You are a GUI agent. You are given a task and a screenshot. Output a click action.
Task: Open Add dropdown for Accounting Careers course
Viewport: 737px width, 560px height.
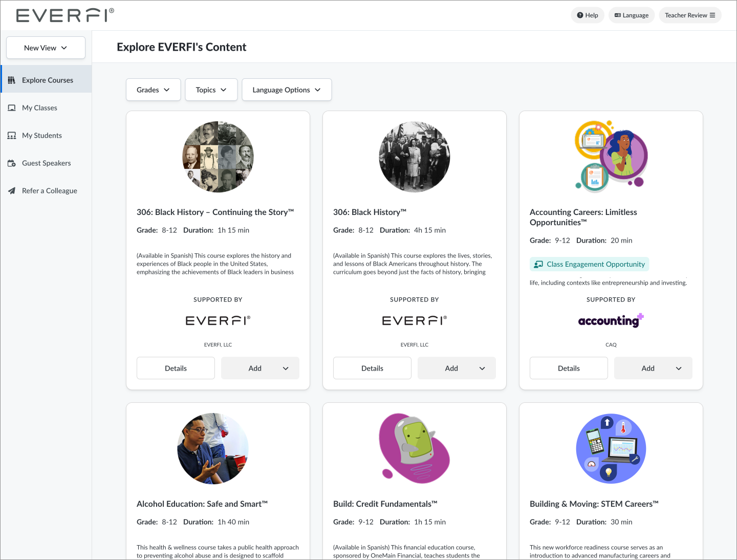(653, 368)
